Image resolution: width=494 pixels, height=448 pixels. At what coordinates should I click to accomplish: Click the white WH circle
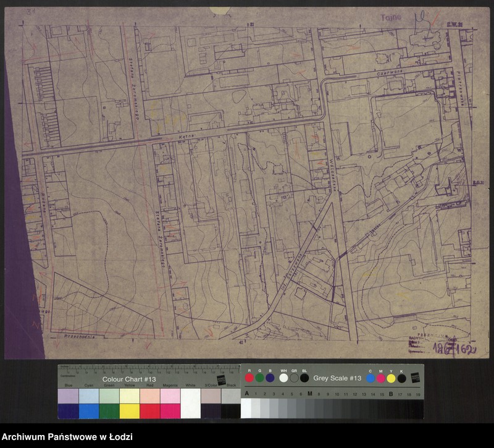pyautogui.click(x=283, y=378)
